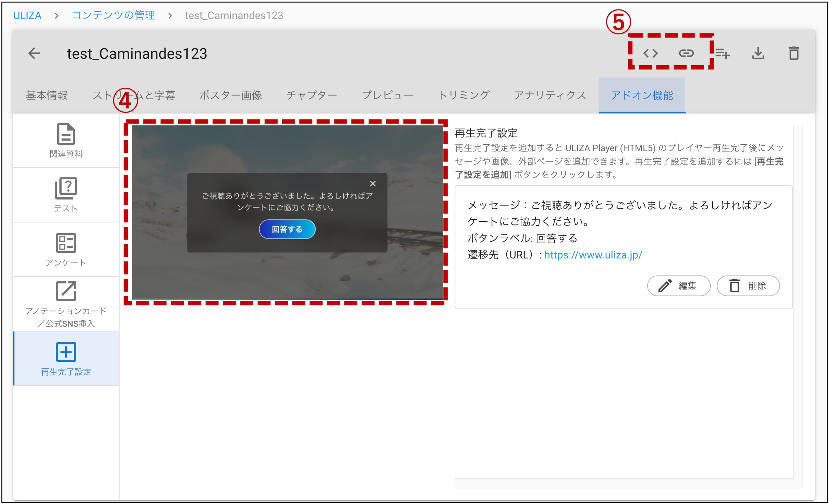Screen dimensions: 829x504
Task: Open the embed code icon
Action: point(650,53)
